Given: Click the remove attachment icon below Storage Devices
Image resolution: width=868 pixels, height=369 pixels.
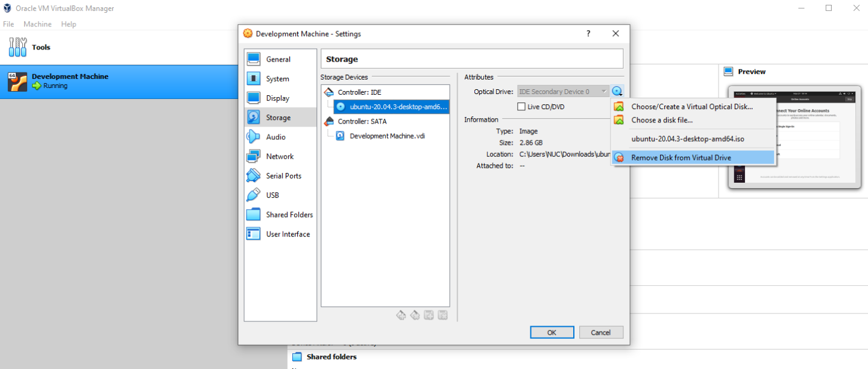Looking at the screenshot, I should pos(442,315).
